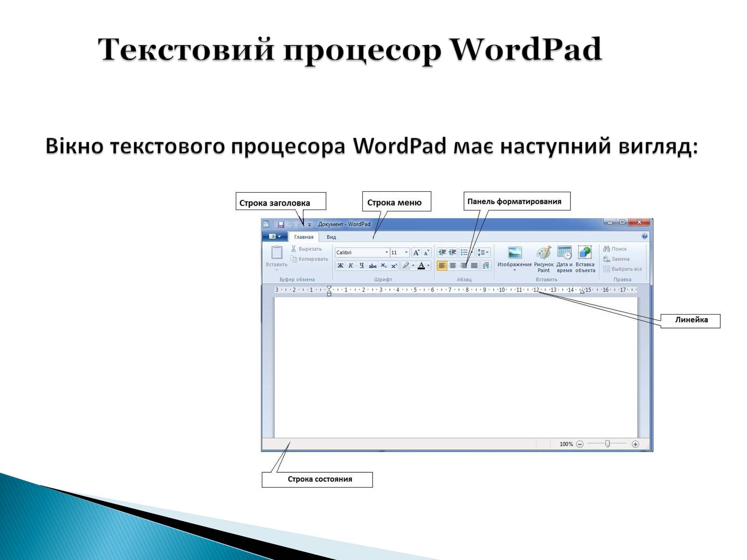This screenshot has height=560, width=747.
Task: Click Вырезать cut button
Action: 306,249
